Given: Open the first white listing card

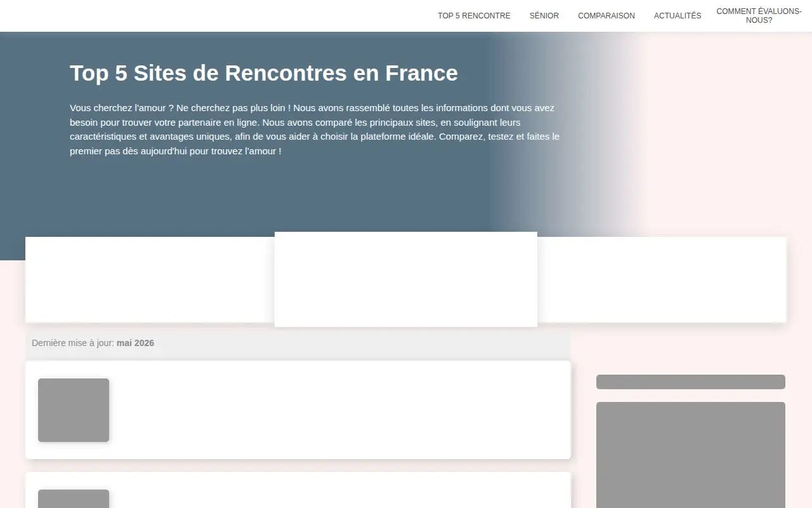Looking at the screenshot, I should [298, 410].
